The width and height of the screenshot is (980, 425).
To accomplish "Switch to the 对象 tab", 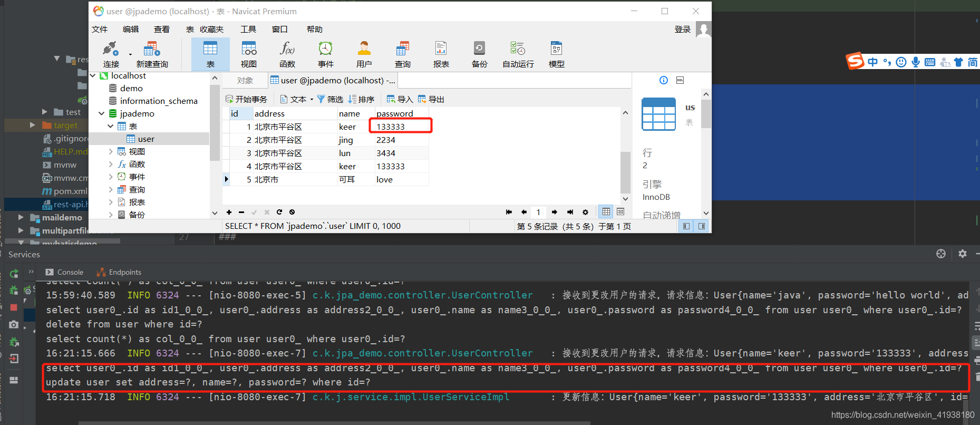I will point(245,81).
